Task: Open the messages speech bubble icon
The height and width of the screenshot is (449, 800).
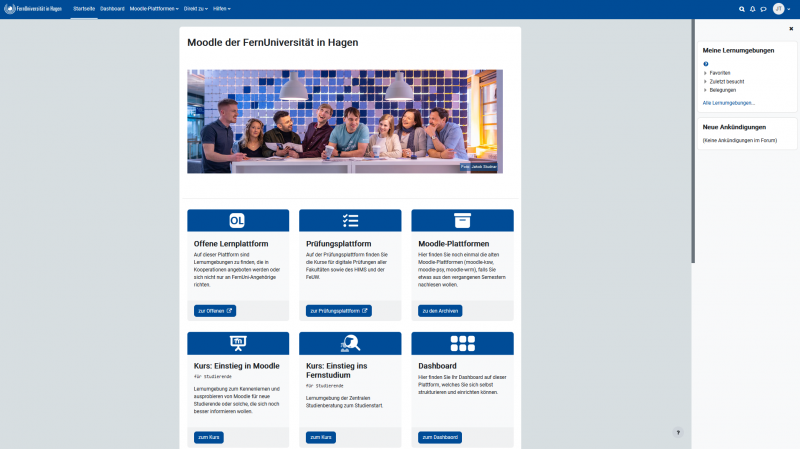Action: click(763, 9)
